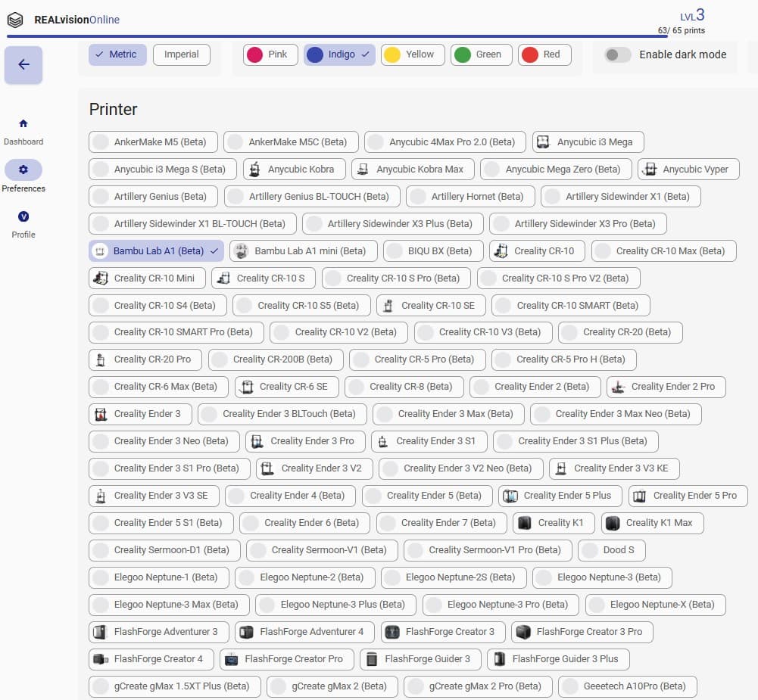Click the Anycubic i3 Mega printer icon
Screen dimensions: 758x700
coord(544,142)
